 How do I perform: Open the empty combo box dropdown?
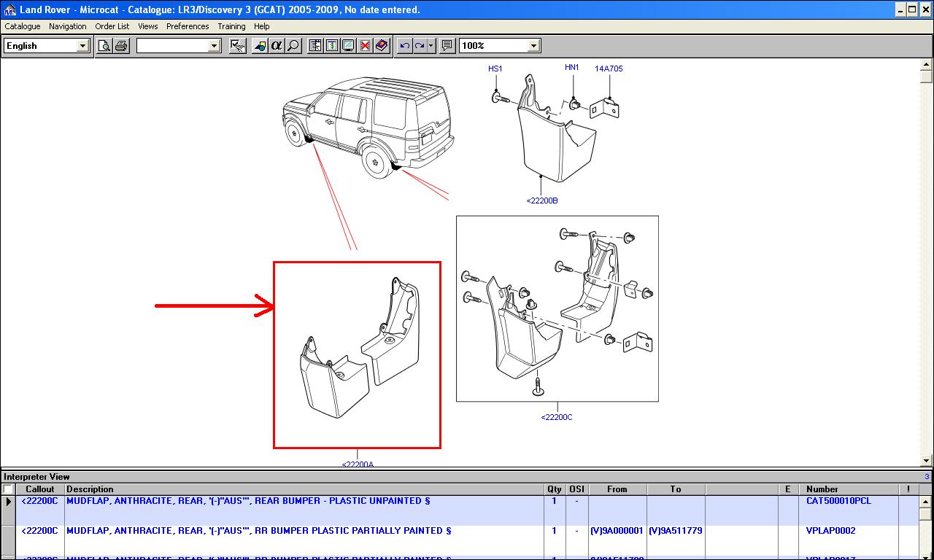pyautogui.click(x=214, y=46)
